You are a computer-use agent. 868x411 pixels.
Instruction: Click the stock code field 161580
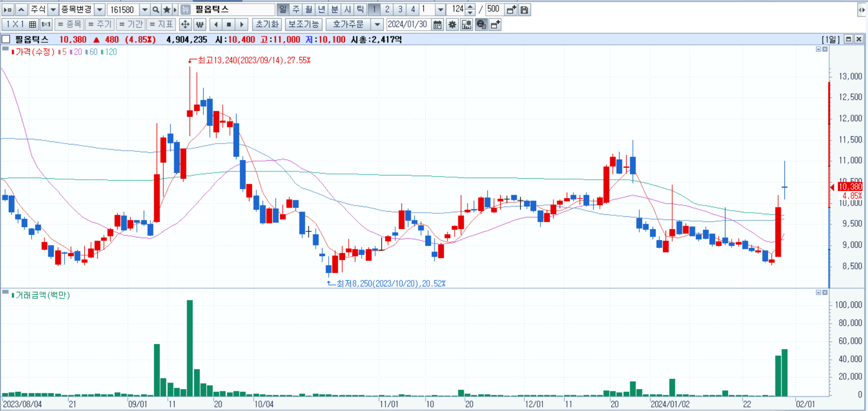click(x=123, y=9)
